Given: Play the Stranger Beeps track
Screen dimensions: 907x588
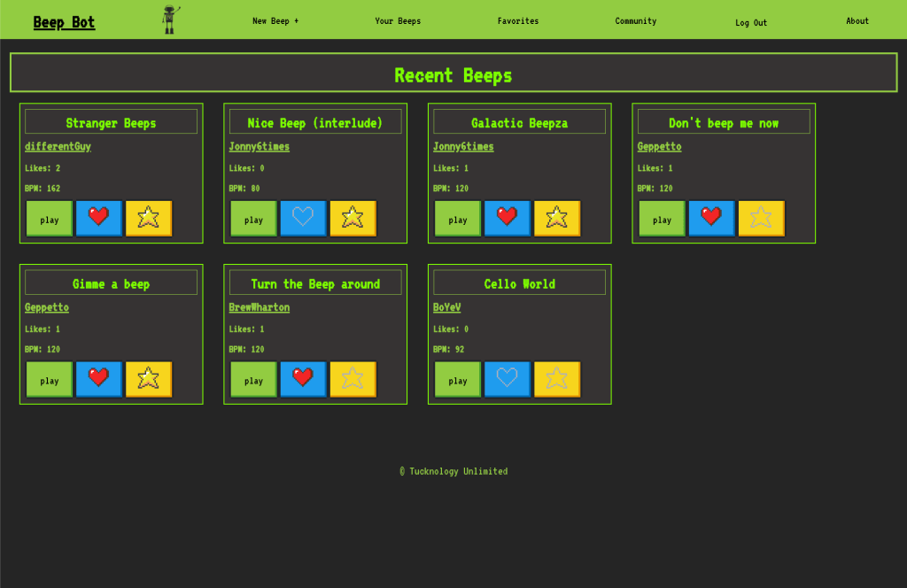Looking at the screenshot, I should click(50, 219).
